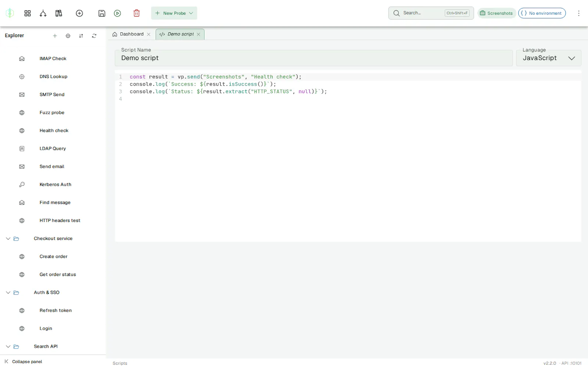The width and height of the screenshot is (588, 368).
Task: Delete the script with the red trash icon
Action: click(137, 13)
